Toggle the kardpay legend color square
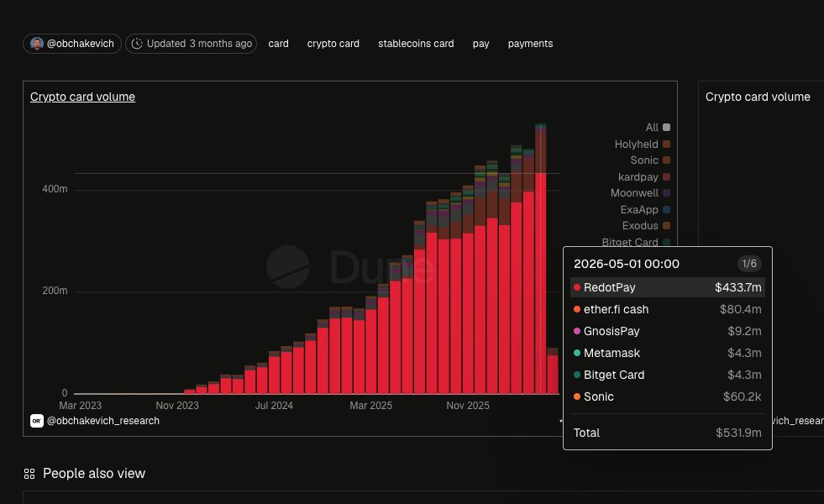The image size is (824, 504). (666, 176)
